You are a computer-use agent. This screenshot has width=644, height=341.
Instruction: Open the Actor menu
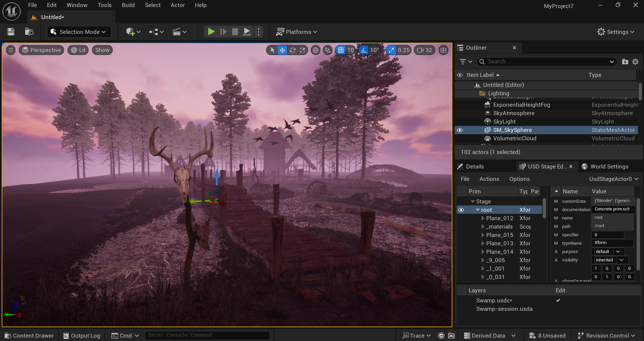click(x=178, y=5)
